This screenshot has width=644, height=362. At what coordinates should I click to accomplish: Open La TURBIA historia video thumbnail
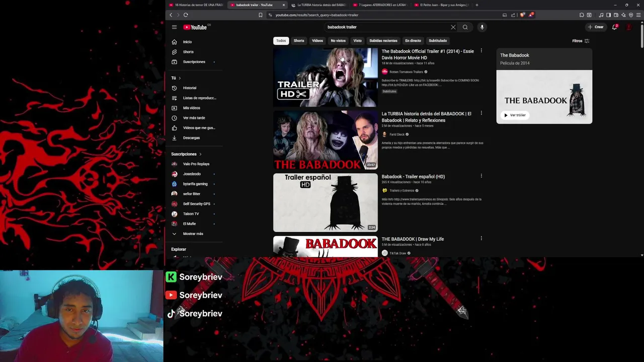coord(325,140)
